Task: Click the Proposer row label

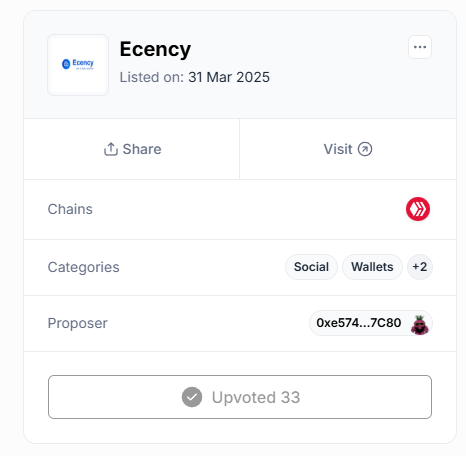Action: (78, 323)
